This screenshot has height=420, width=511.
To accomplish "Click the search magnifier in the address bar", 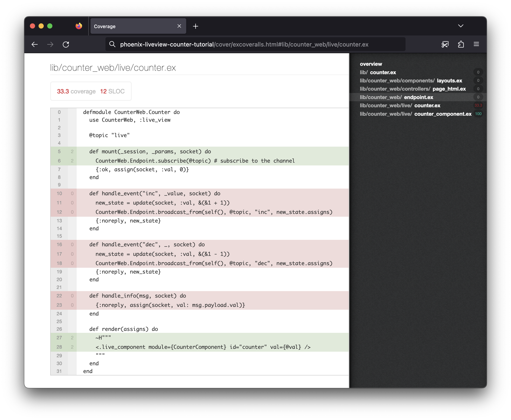I will [112, 44].
